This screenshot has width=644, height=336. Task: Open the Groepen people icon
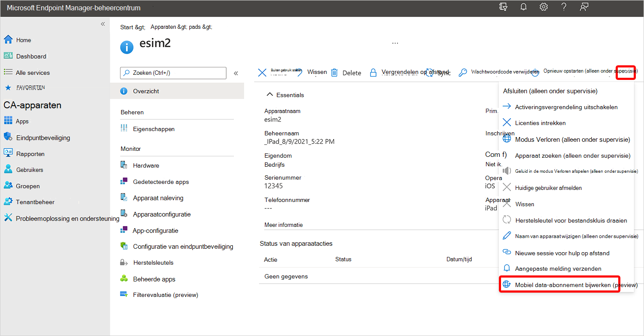pyautogui.click(x=8, y=186)
